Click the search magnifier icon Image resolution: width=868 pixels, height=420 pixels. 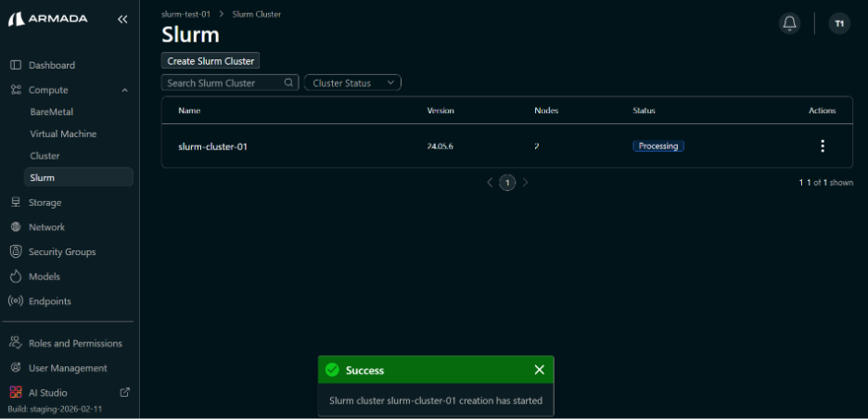[x=288, y=83]
